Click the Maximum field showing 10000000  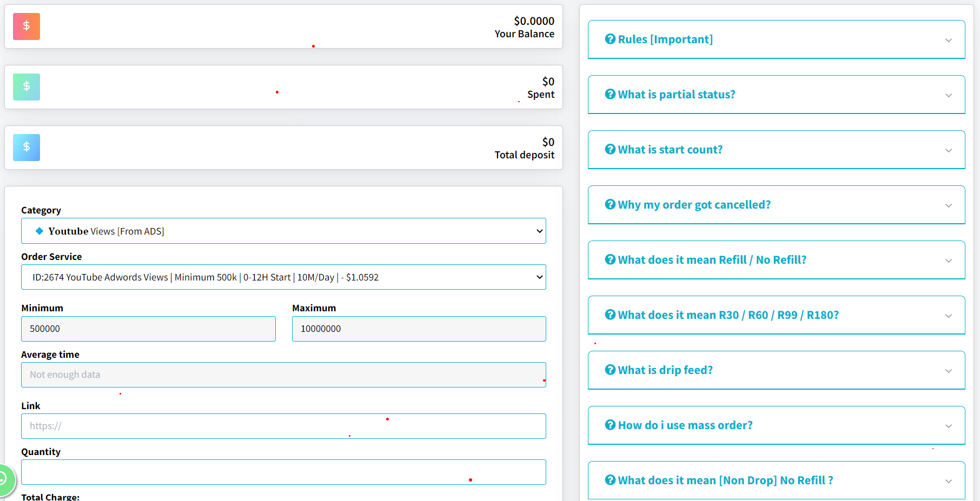[419, 329]
